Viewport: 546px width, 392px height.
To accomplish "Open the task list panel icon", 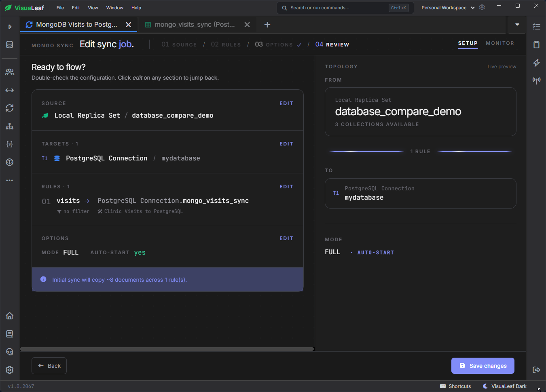I will tap(537, 27).
